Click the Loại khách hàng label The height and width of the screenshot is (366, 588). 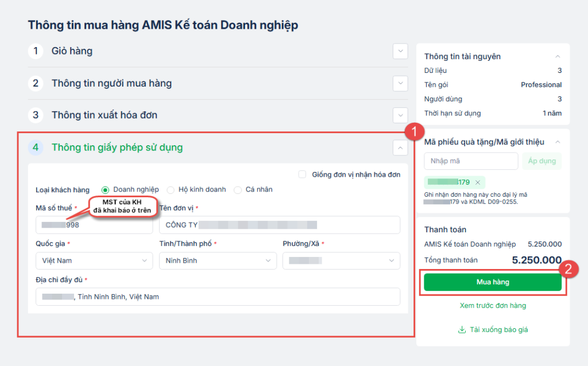(x=63, y=190)
